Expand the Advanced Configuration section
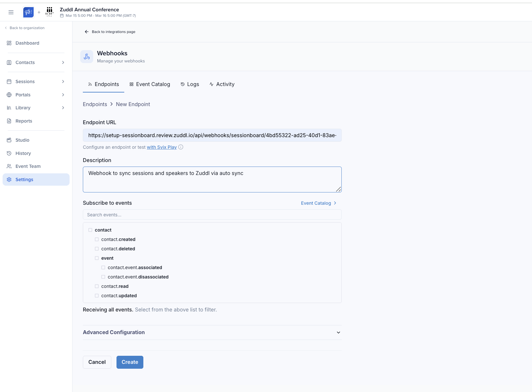The image size is (532, 392). point(212,332)
